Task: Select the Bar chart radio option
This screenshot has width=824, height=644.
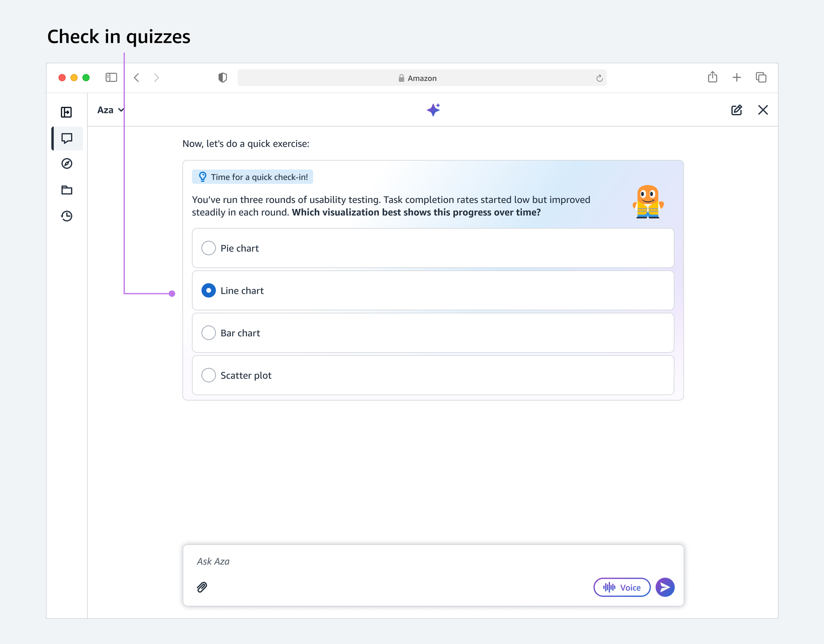Action: pyautogui.click(x=208, y=333)
